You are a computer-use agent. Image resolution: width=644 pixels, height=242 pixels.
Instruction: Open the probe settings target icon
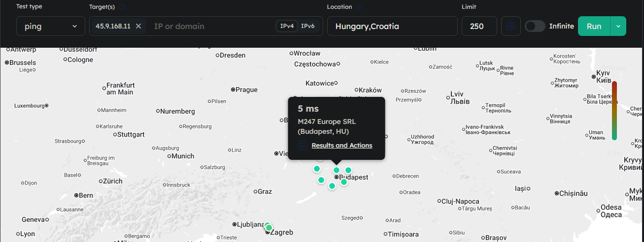point(511,26)
